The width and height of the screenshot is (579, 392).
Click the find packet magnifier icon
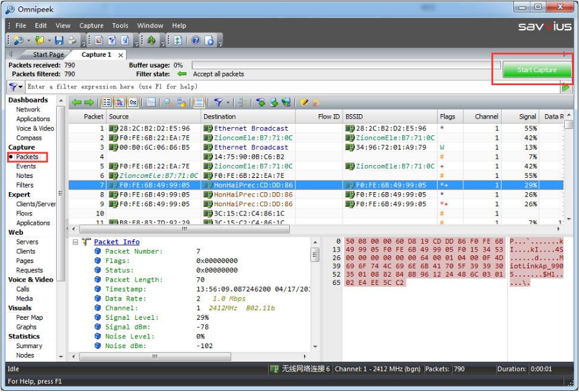coord(168,102)
